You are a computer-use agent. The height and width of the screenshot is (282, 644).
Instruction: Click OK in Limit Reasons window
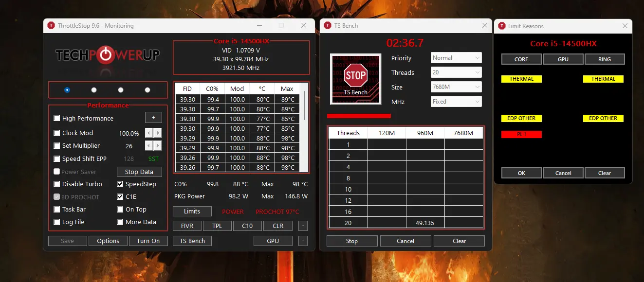coord(521,173)
